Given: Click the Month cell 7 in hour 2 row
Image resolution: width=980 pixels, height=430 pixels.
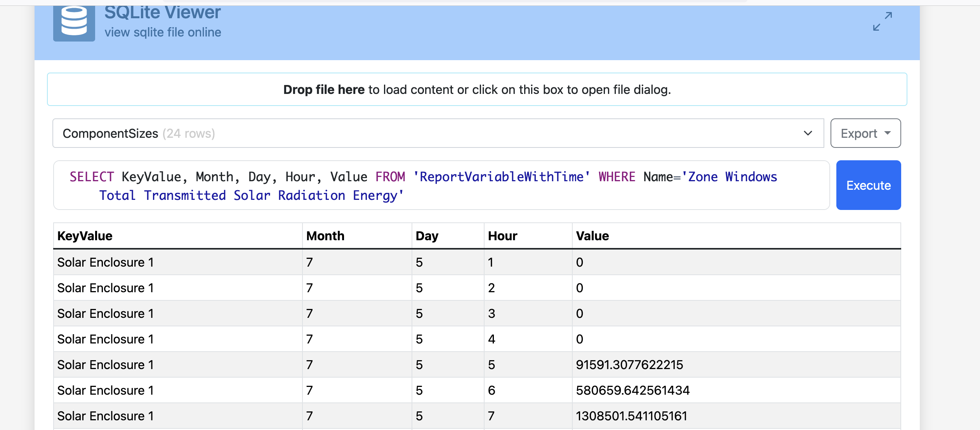Looking at the screenshot, I should point(357,288).
